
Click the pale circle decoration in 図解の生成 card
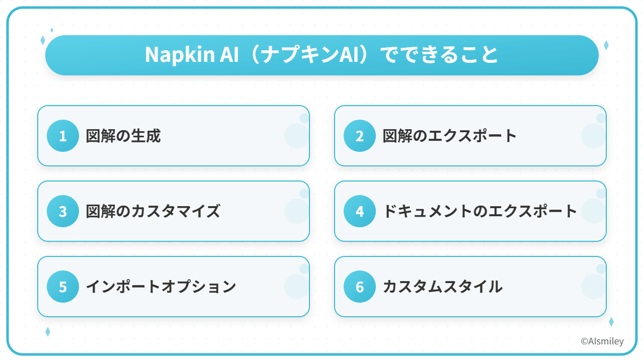[x=296, y=135]
